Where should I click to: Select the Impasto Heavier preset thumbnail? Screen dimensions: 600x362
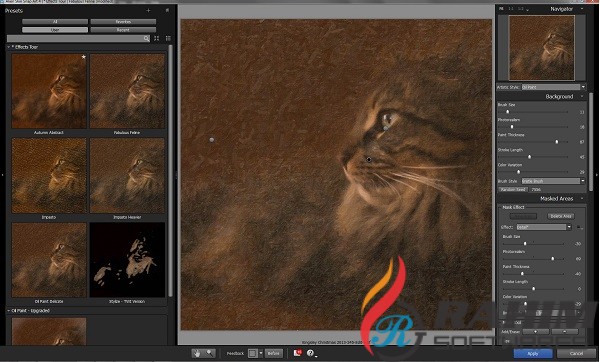coord(127,176)
